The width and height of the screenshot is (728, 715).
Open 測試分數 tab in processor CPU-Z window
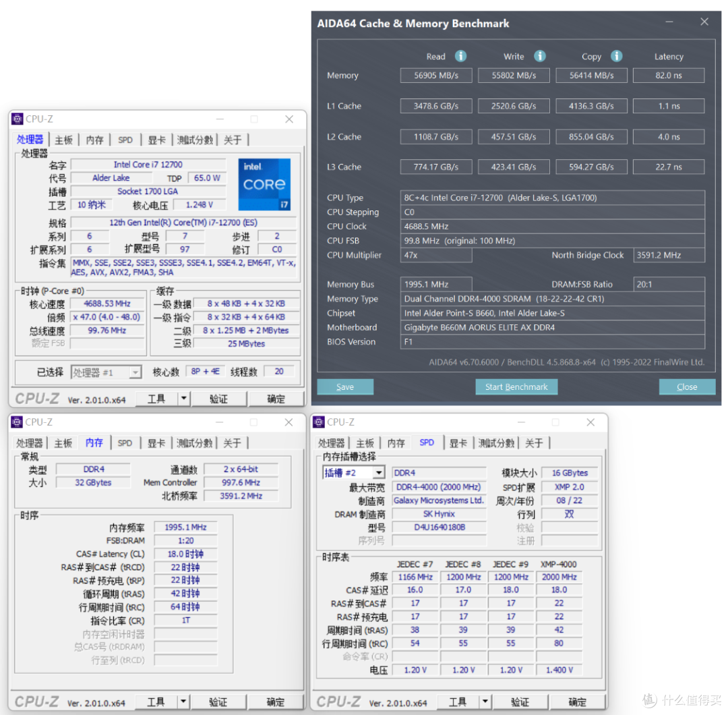coord(195,140)
